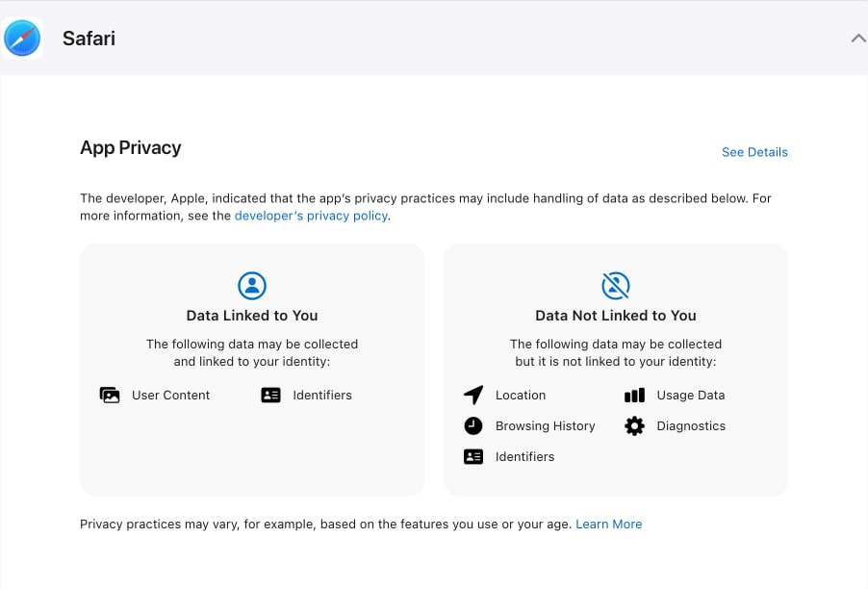Viewport: 868px width, 589px height.
Task: Click the Browsing History clock icon
Action: coord(473,425)
